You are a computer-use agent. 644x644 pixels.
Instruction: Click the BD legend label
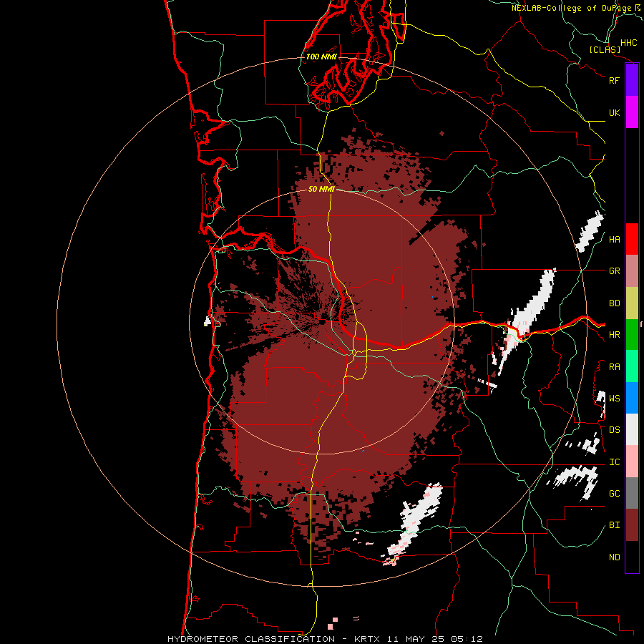coord(614,303)
